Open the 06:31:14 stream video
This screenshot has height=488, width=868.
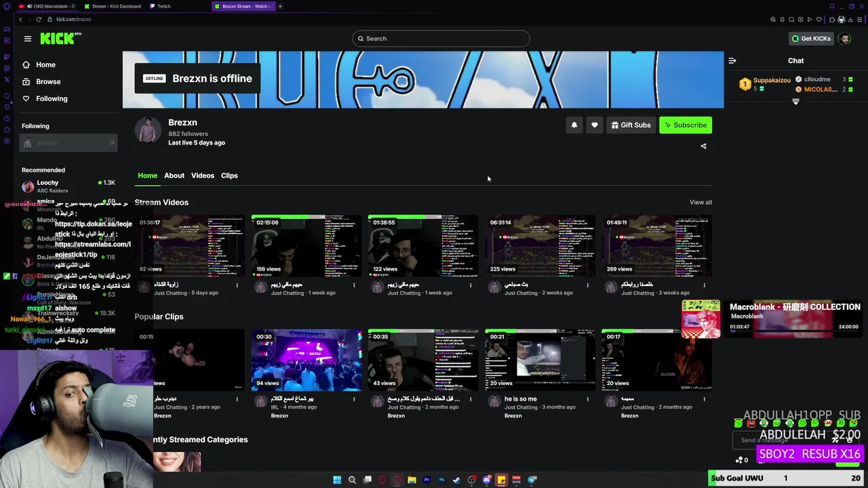tap(540, 245)
